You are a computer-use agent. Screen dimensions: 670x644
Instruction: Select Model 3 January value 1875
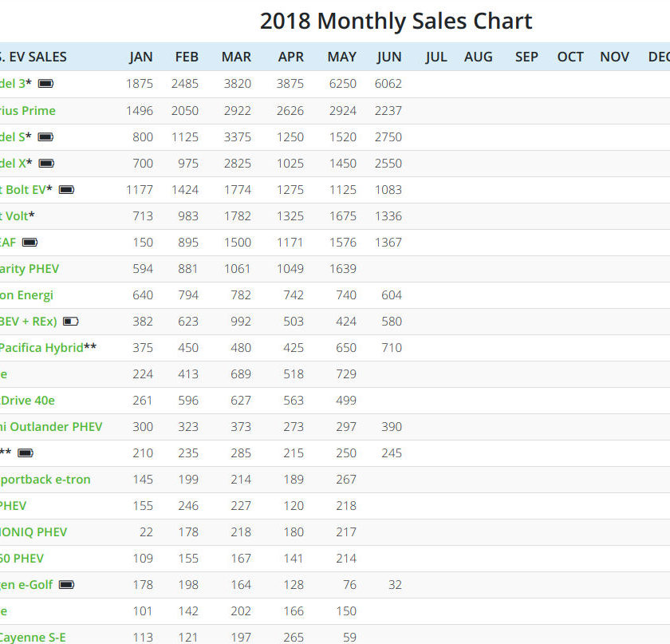tap(140, 83)
